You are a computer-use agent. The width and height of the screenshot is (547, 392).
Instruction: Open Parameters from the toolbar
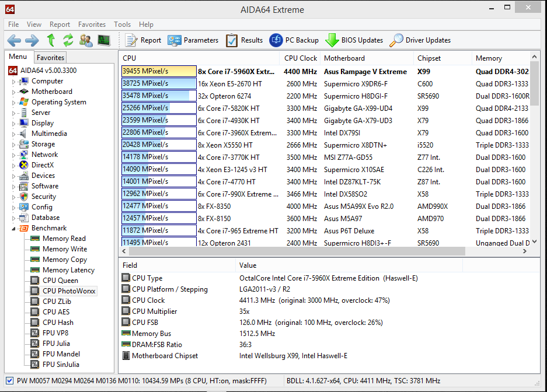point(193,40)
